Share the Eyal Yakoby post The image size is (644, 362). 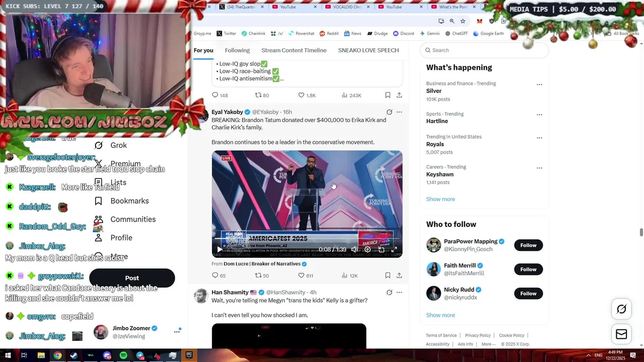point(399,276)
